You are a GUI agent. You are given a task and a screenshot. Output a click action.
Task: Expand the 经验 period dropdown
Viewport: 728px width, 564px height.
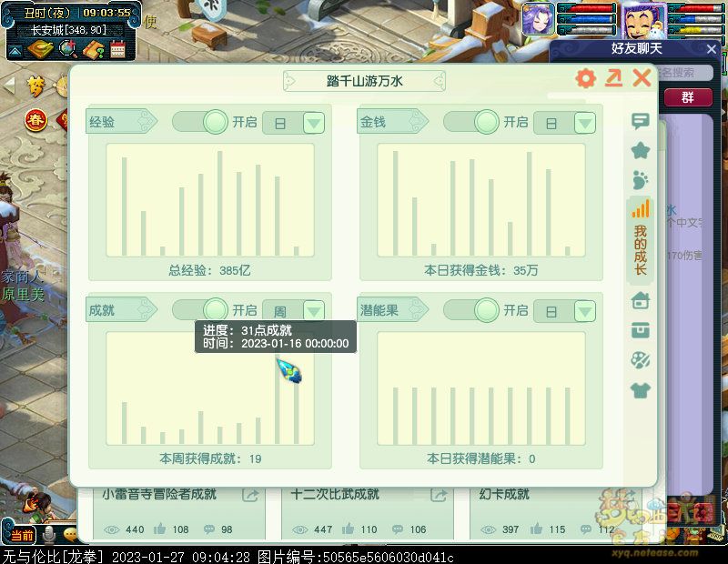[314, 123]
